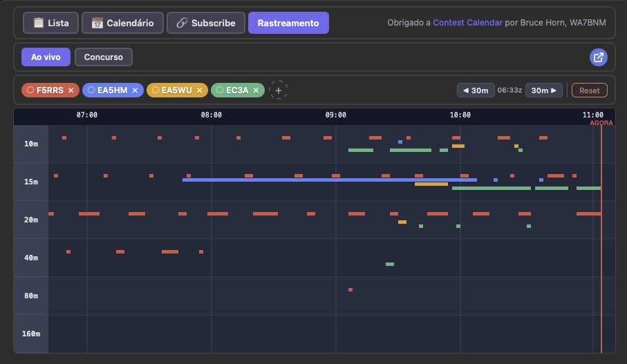Select the 20m band row label

[x=31, y=220]
